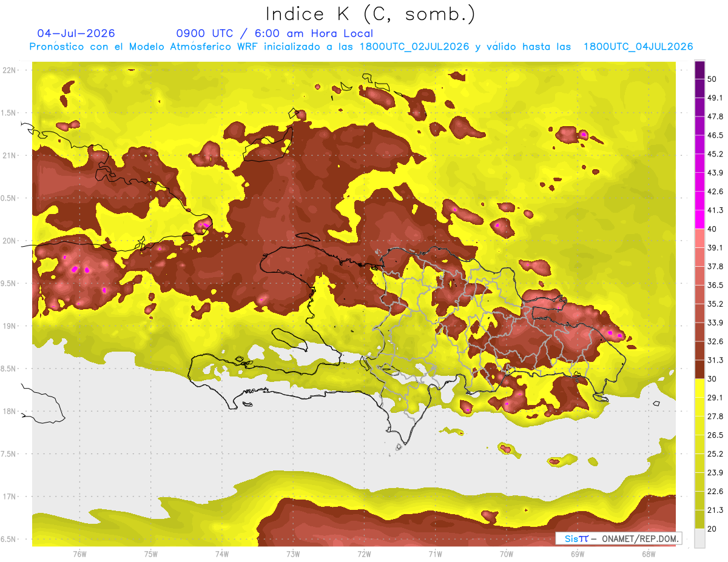Click colorbar value "46.5"
Viewport: 728px width, 562px height.
[x=715, y=135]
